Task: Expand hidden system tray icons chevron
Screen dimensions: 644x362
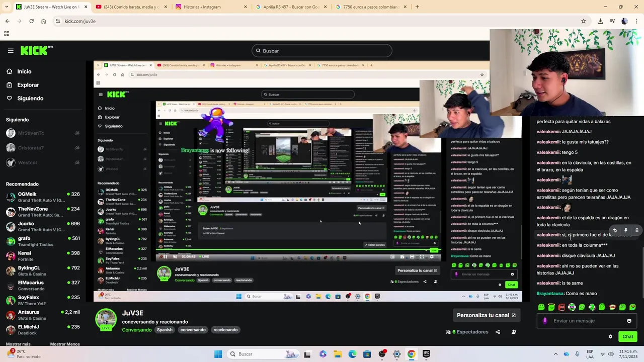Action: point(555,354)
